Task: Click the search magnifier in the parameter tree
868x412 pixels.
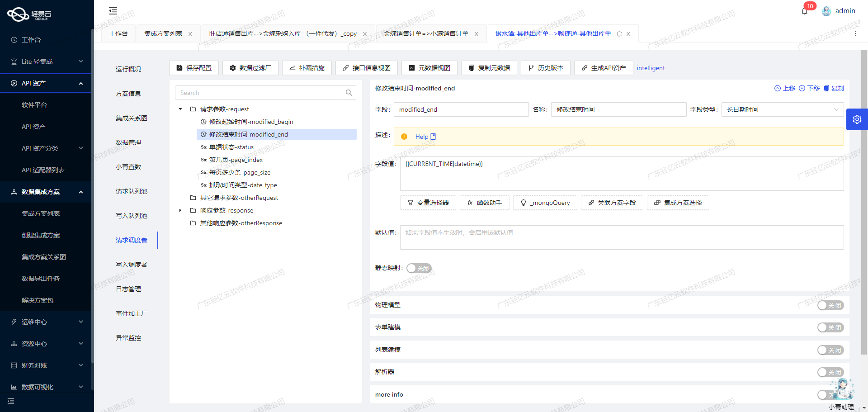Action: click(x=349, y=93)
